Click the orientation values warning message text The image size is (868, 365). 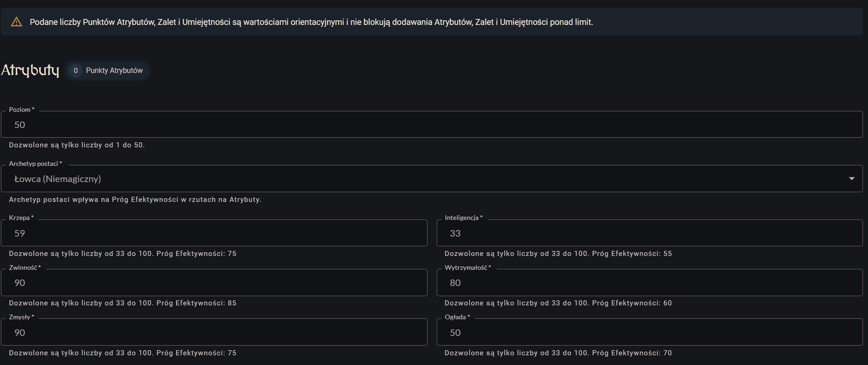(311, 22)
